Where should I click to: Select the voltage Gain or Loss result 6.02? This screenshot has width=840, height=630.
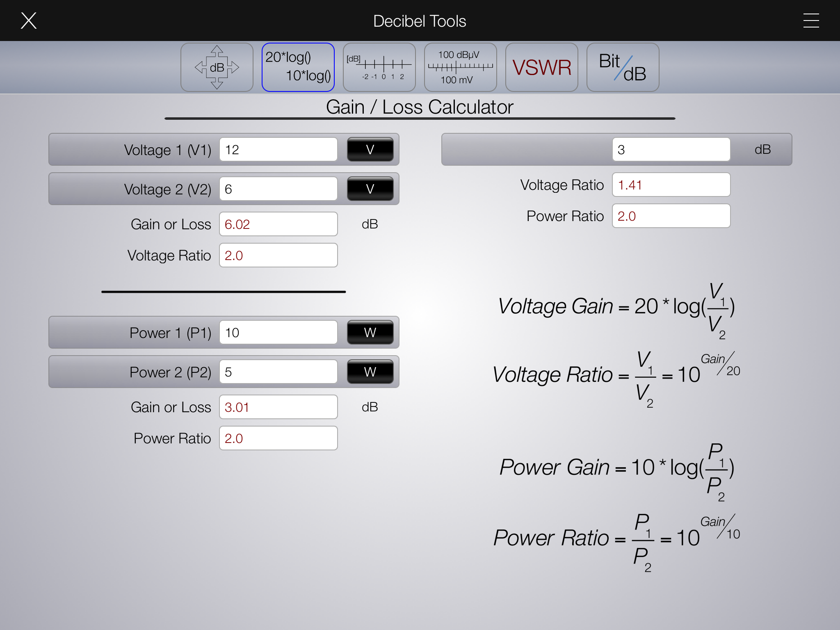278,224
